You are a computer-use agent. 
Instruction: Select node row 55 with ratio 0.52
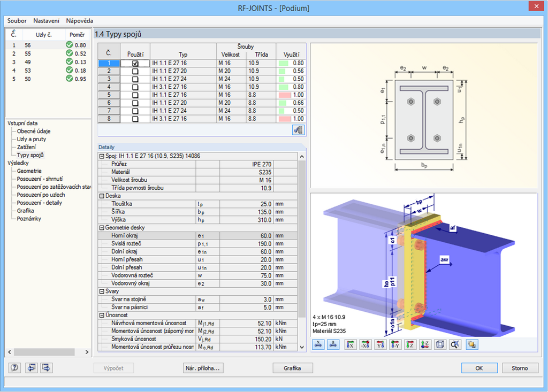tap(48, 53)
